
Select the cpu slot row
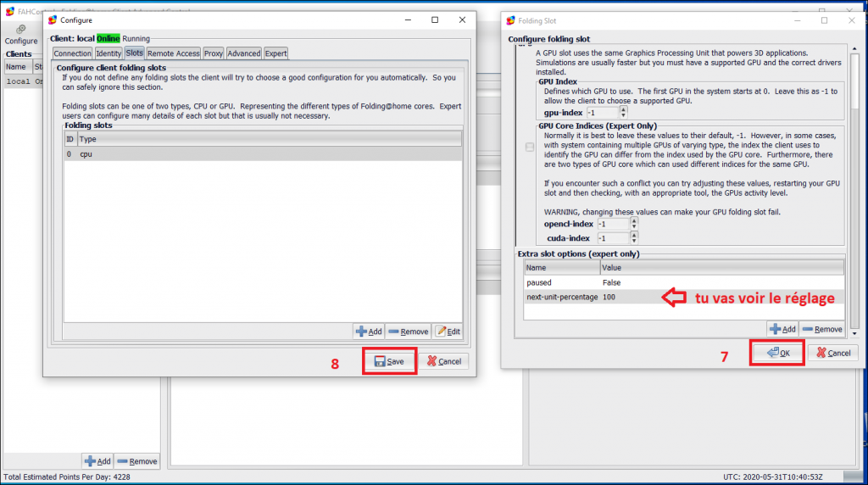pyautogui.click(x=263, y=155)
